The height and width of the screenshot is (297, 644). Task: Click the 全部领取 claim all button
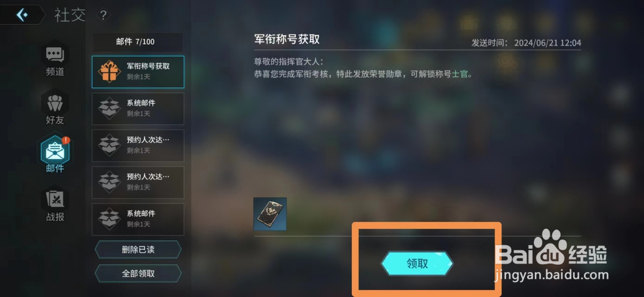[138, 274]
